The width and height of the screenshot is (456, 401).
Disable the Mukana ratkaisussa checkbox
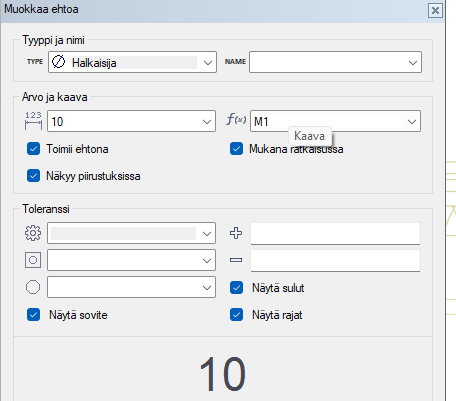(x=236, y=149)
